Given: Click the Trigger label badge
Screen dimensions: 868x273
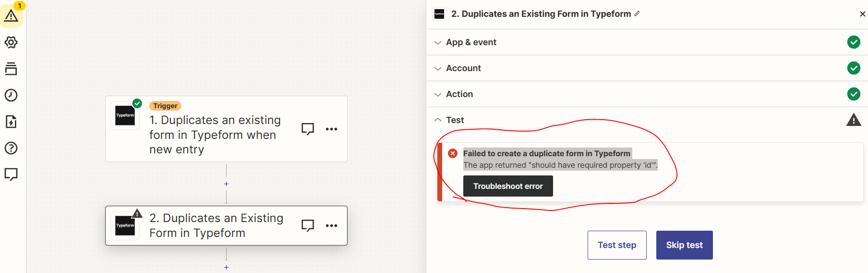Looking at the screenshot, I should (x=165, y=106).
